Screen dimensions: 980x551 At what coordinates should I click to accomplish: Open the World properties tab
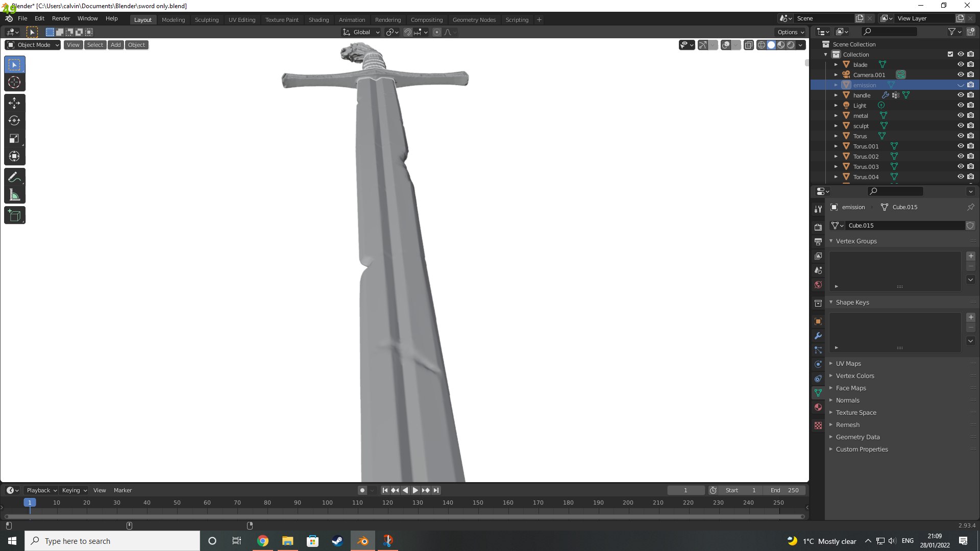pos(818,285)
